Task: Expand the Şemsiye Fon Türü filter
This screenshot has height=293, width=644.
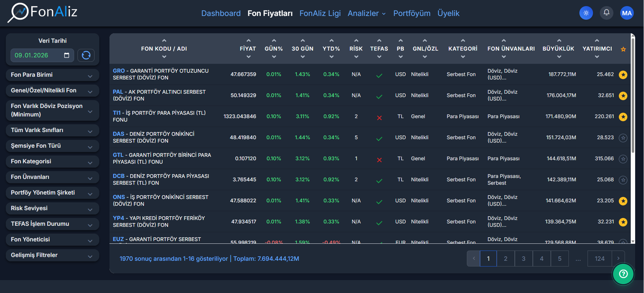Action: [x=52, y=146]
